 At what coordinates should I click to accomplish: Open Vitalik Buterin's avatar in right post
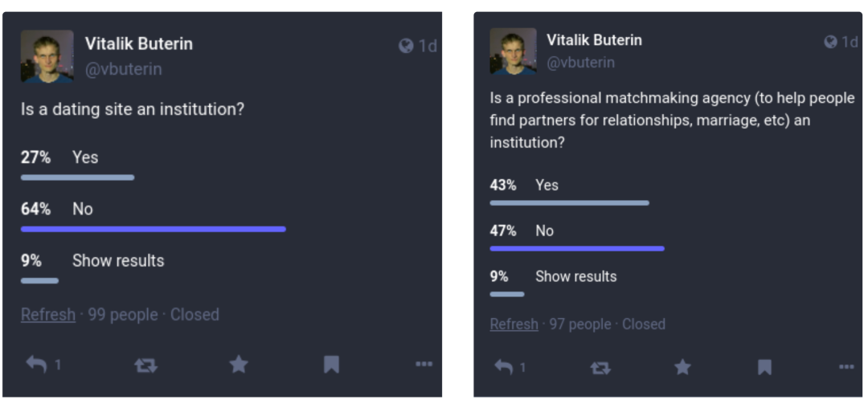(513, 51)
